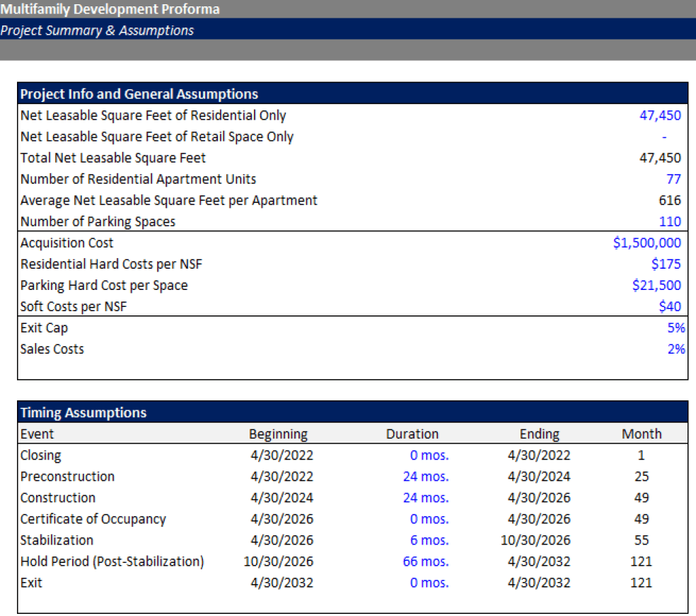Click the Timing Assumptions section header
696x616 pixels.
(83, 413)
